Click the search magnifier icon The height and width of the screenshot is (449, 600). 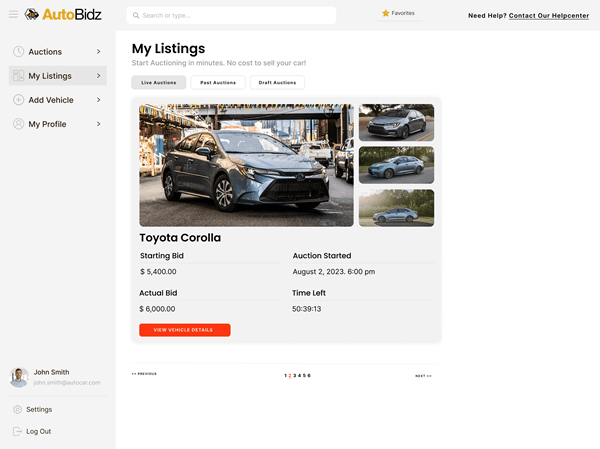coord(136,15)
